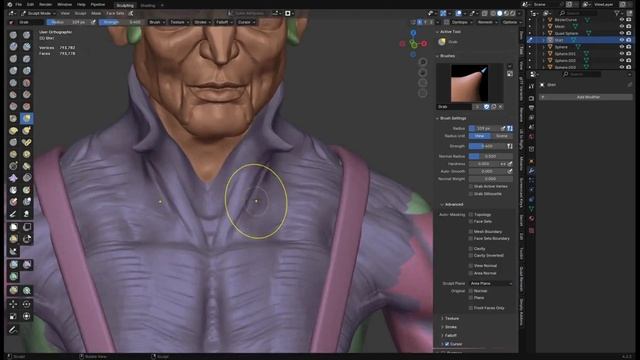Select the Move tool in toolbar
The height and width of the screenshot is (360, 640).
coord(13,304)
